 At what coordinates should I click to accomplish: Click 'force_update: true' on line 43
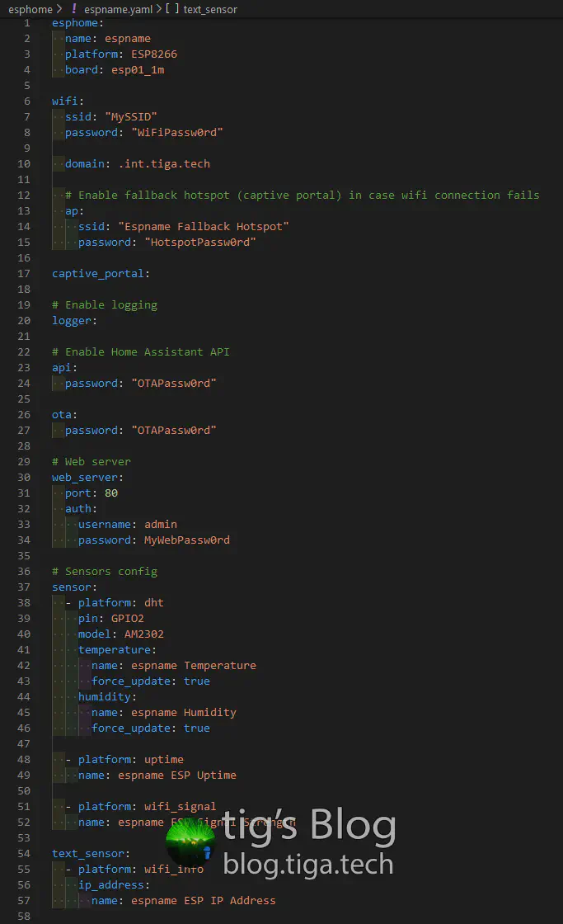click(x=151, y=681)
